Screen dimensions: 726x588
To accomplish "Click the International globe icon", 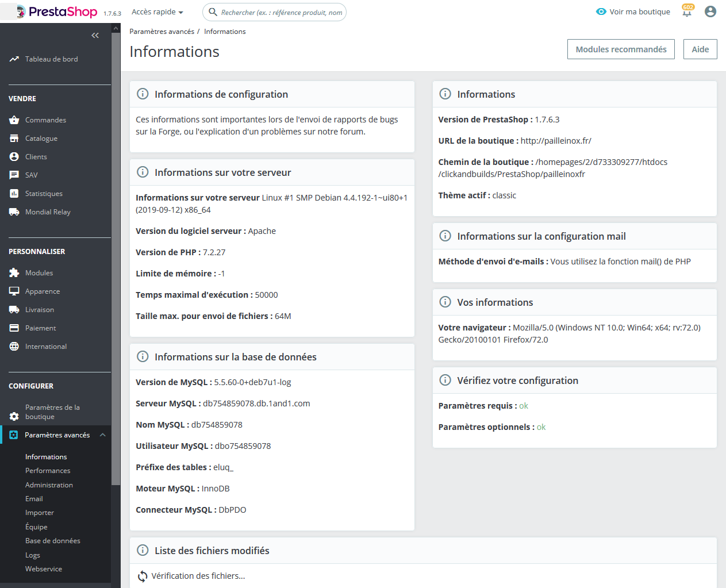I will pyautogui.click(x=14, y=347).
